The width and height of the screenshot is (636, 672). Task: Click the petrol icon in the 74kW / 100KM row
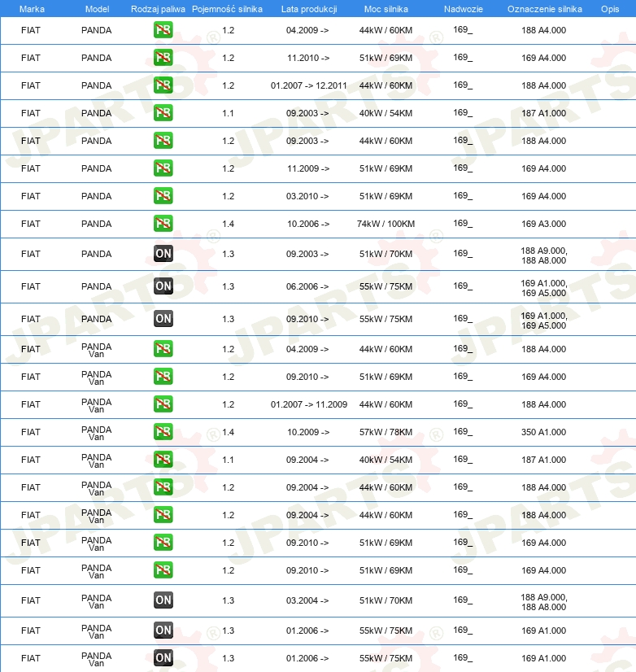(x=163, y=223)
